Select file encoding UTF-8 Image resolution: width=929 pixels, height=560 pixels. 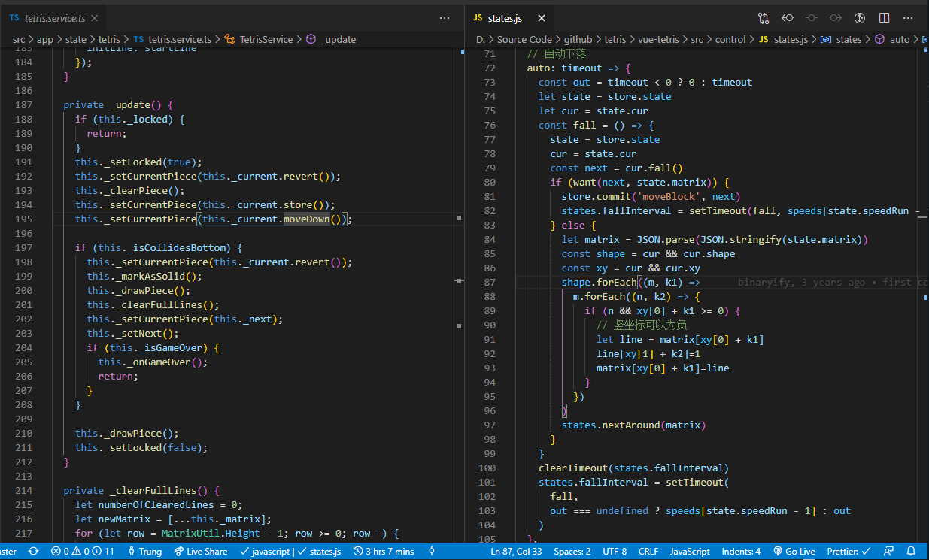point(615,551)
